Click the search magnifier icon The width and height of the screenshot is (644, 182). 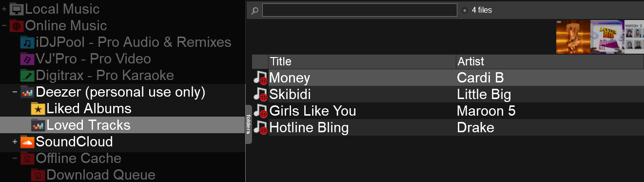(x=254, y=10)
